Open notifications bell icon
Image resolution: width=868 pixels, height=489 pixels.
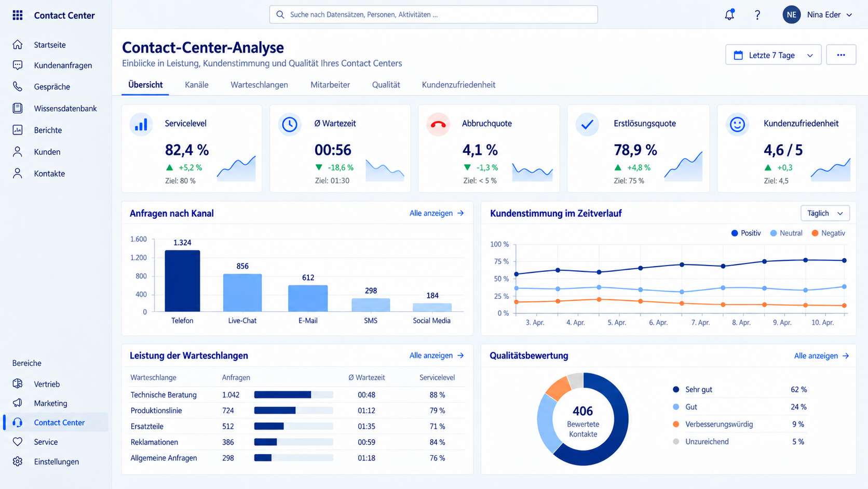pyautogui.click(x=729, y=15)
